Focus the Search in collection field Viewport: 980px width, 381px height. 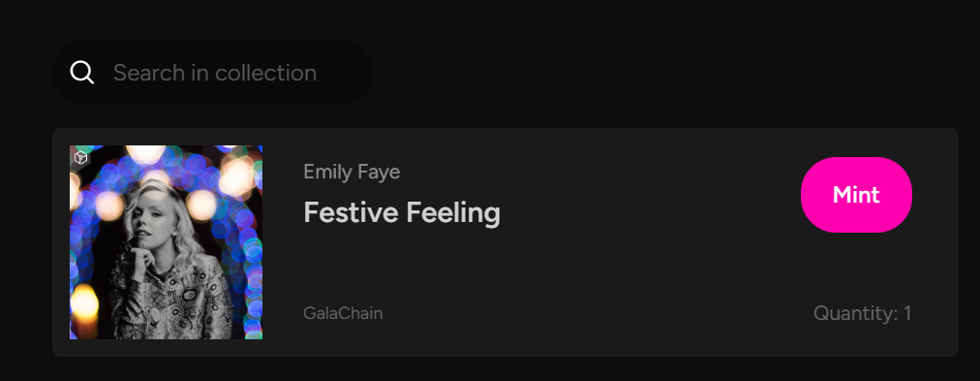click(212, 73)
